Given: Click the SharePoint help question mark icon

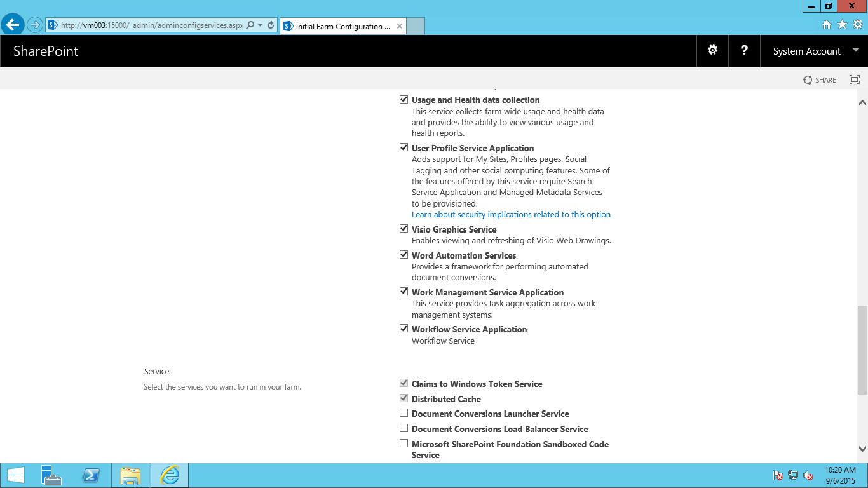Looking at the screenshot, I should click(x=744, y=50).
